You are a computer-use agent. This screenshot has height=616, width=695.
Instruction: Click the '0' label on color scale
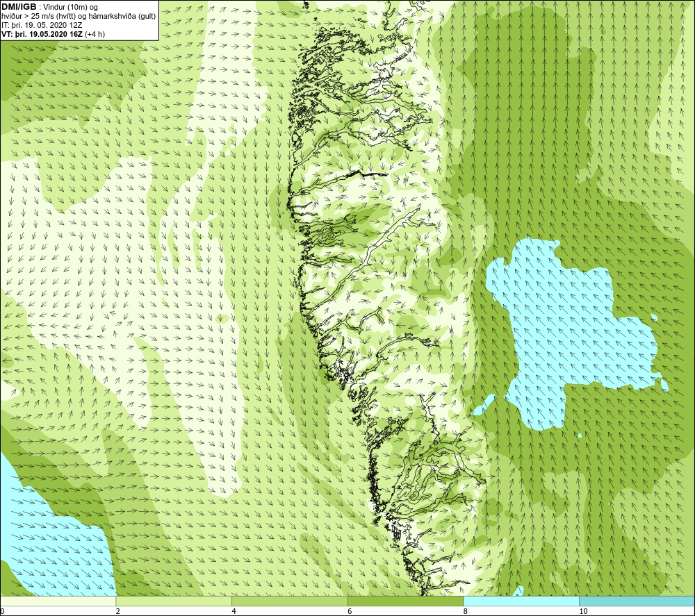click(x=2, y=611)
